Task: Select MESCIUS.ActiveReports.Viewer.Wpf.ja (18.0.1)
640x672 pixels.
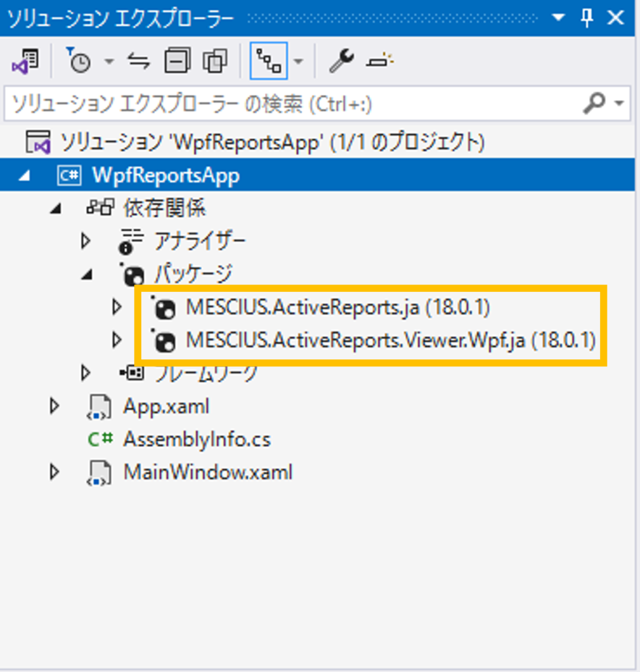Action: 391,340
